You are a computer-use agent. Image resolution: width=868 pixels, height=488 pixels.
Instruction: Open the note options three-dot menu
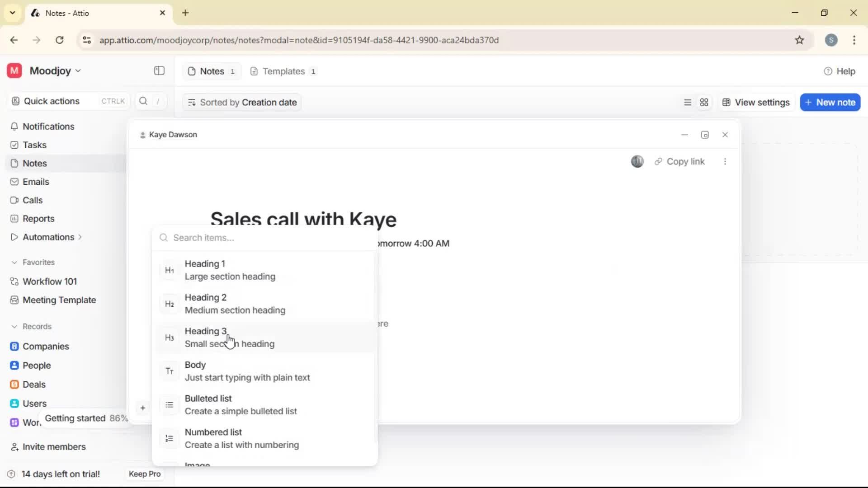coord(725,161)
